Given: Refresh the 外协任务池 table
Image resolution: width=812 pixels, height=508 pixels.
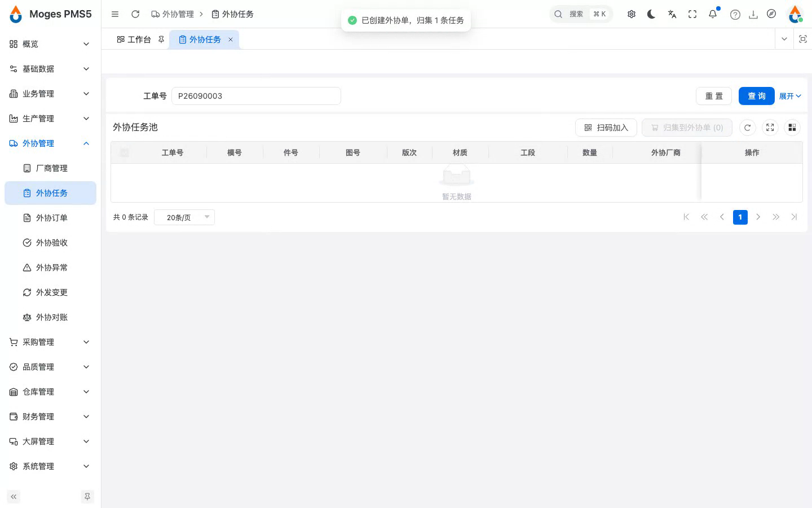Looking at the screenshot, I should pyautogui.click(x=747, y=128).
